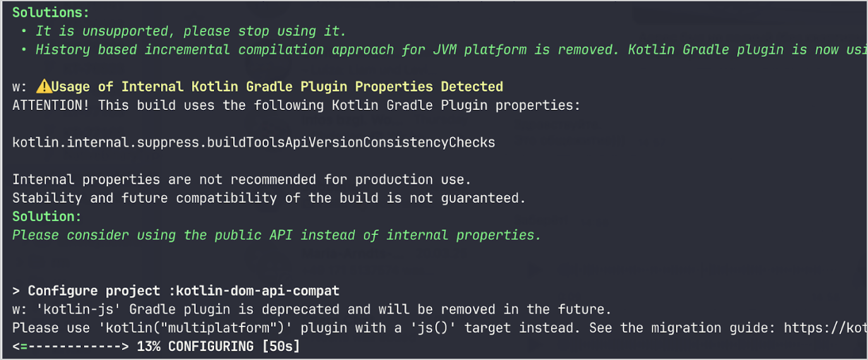Click the "Stability and future compatibility" line
This screenshot has height=360, width=868.
[268, 198]
